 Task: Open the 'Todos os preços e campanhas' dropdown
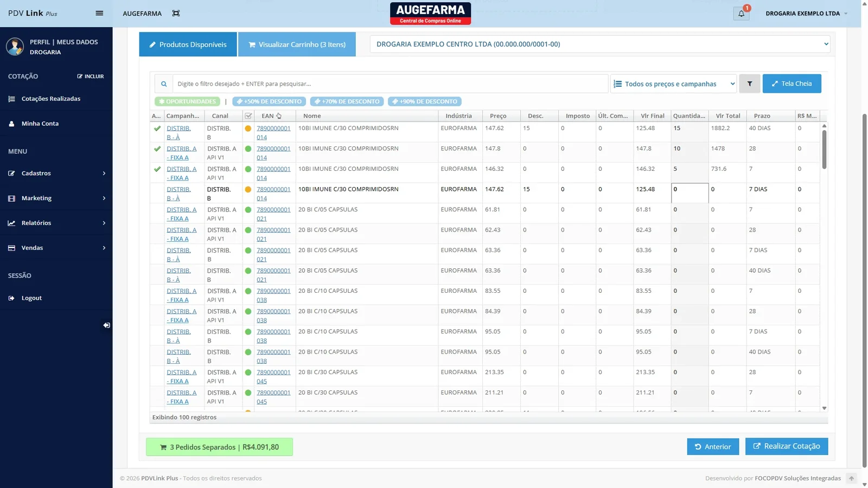674,84
